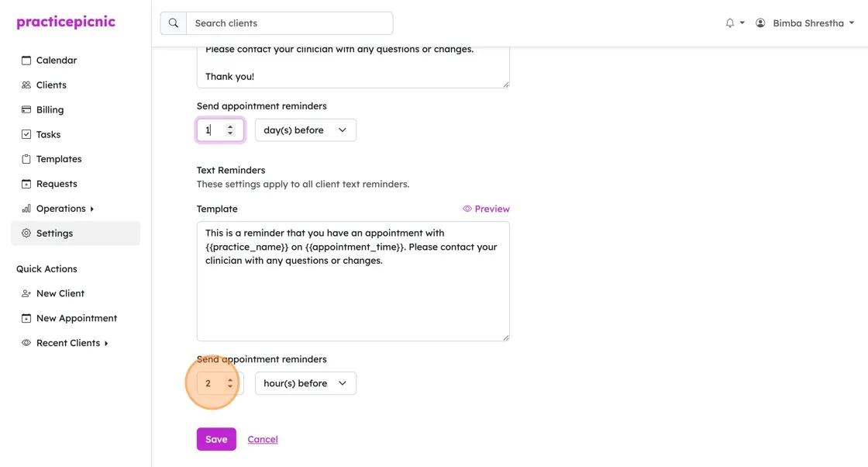
Task: Open the notifications bell
Action: 730,23
